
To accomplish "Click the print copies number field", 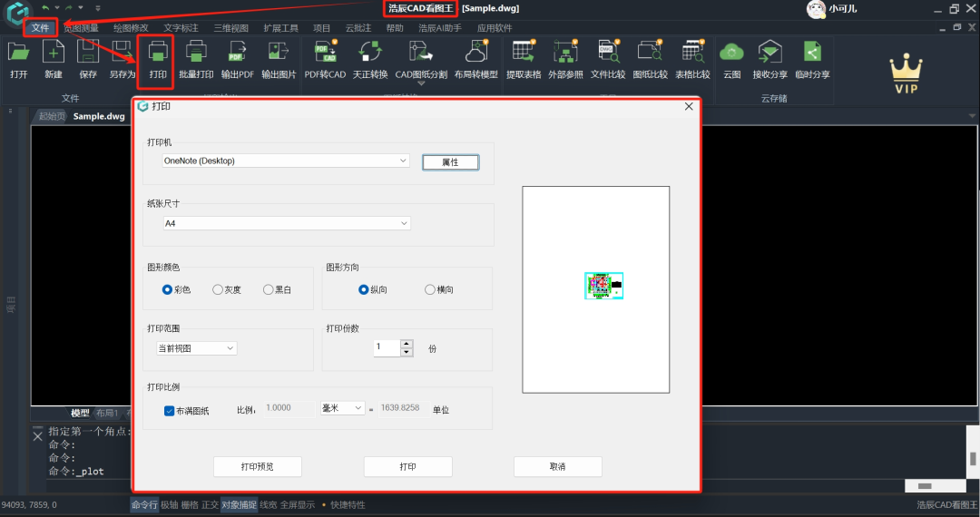I will (387, 347).
